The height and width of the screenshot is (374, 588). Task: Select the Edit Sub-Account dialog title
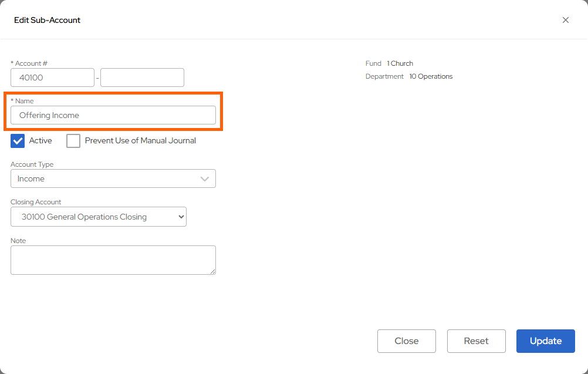point(48,19)
